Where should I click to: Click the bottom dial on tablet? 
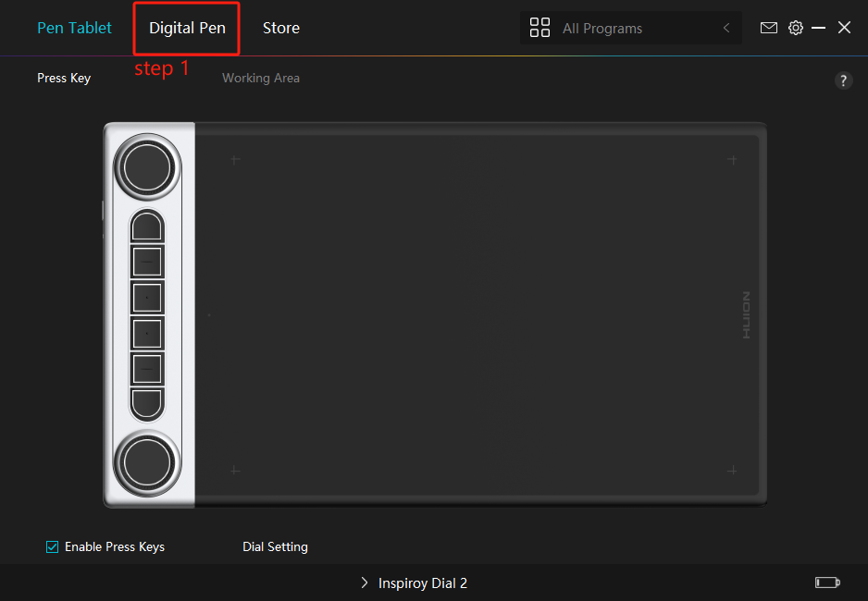point(147,460)
